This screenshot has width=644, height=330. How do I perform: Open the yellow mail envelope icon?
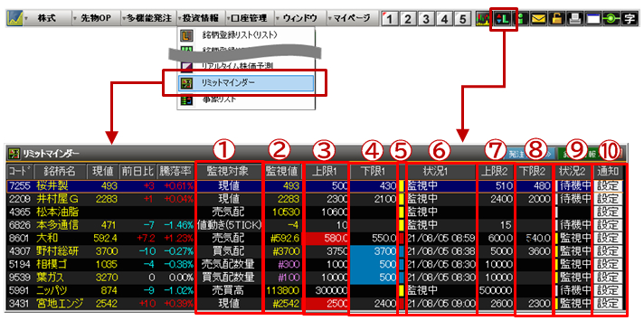click(538, 19)
